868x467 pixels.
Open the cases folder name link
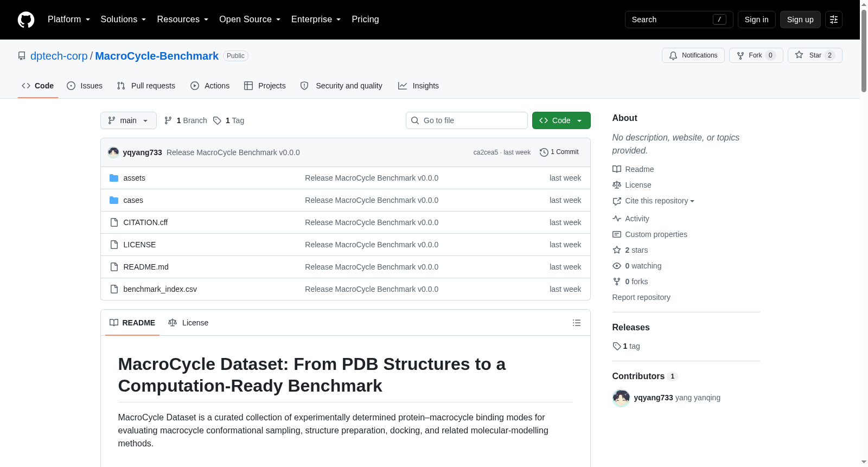pos(133,200)
